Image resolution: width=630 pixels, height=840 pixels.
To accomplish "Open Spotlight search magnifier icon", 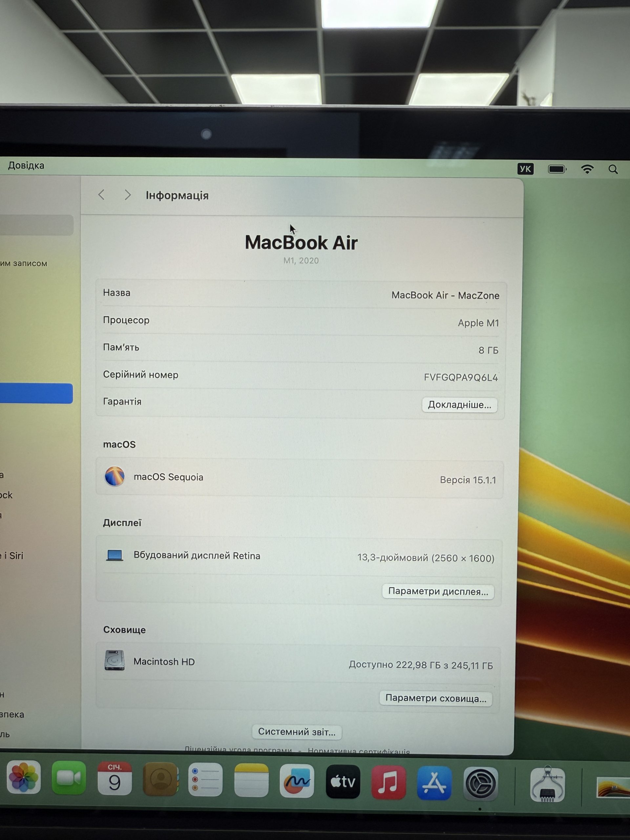I will tap(613, 169).
